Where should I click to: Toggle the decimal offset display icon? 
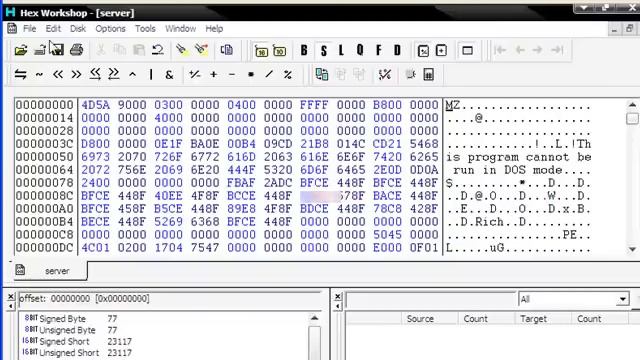[280, 51]
